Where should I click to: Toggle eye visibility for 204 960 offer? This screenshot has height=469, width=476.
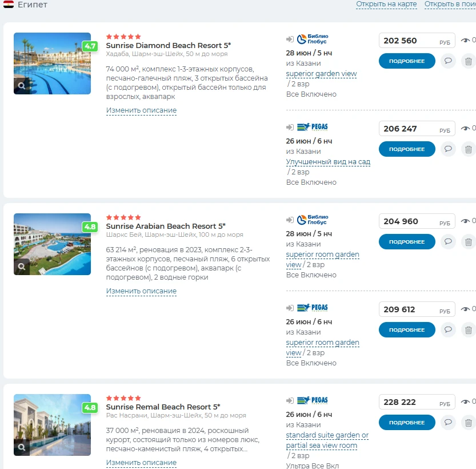click(x=465, y=221)
